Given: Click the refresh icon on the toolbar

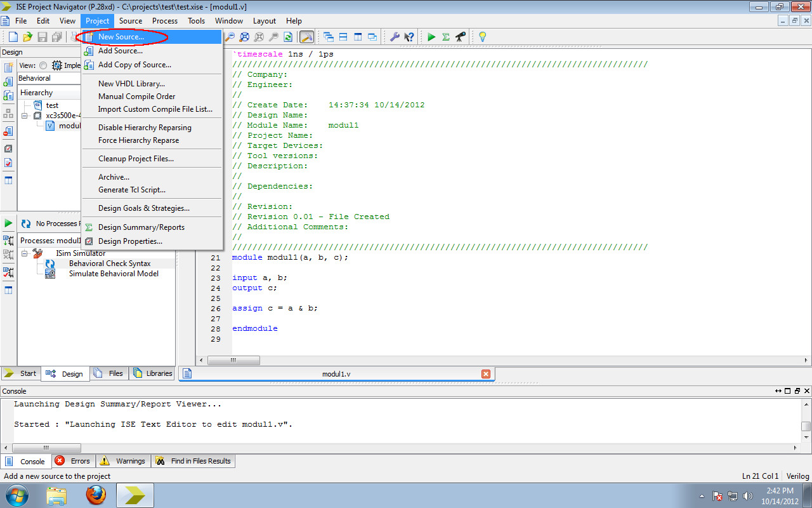Looking at the screenshot, I should pyautogui.click(x=288, y=36).
